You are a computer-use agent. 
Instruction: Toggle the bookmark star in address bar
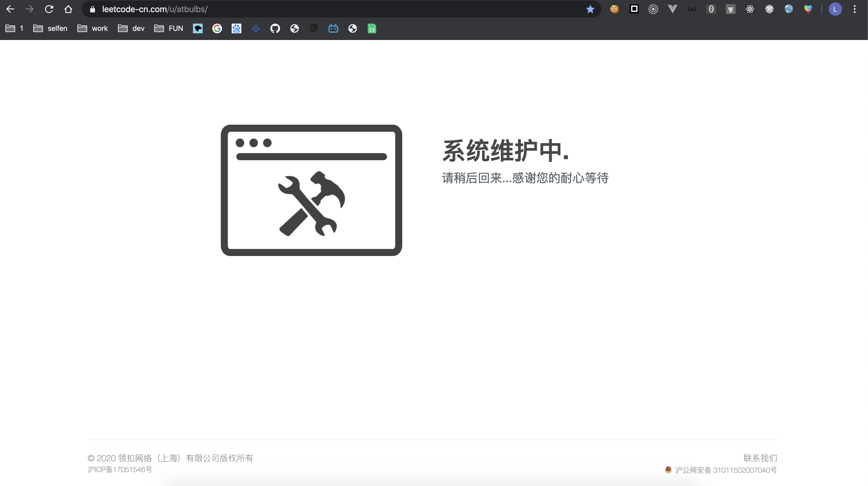click(590, 9)
